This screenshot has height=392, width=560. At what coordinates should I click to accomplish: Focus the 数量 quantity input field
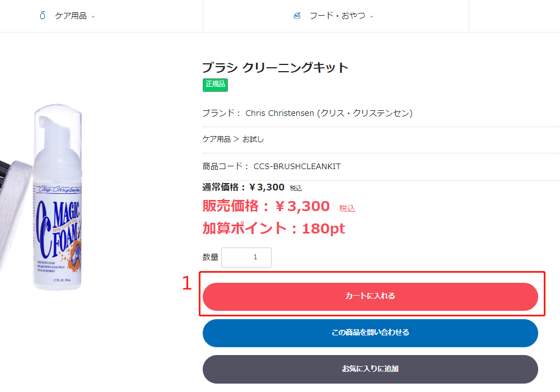point(246,258)
